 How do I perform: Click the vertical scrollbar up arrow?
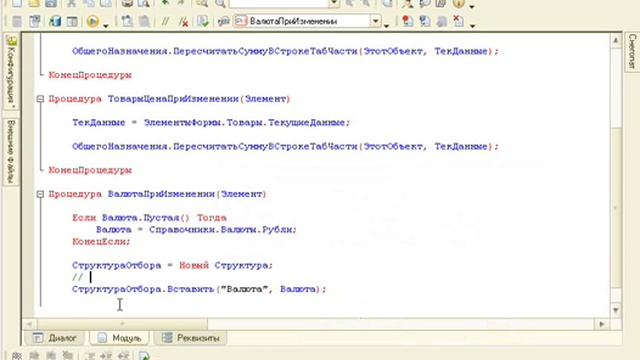616,40
